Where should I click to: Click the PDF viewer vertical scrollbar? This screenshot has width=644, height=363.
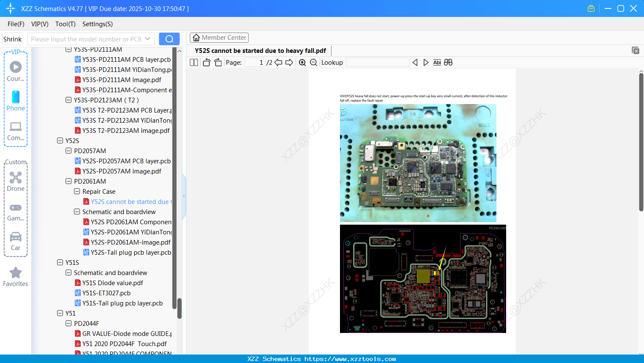[x=641, y=142]
